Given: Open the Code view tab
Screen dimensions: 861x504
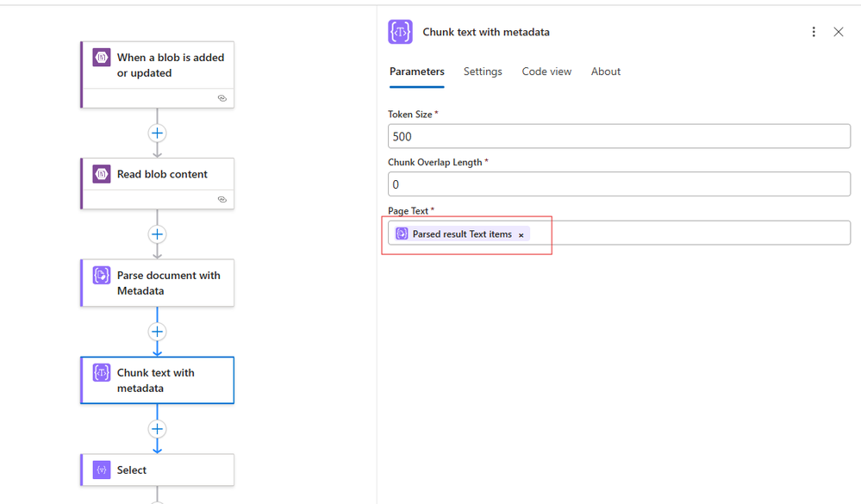Looking at the screenshot, I should pos(546,72).
